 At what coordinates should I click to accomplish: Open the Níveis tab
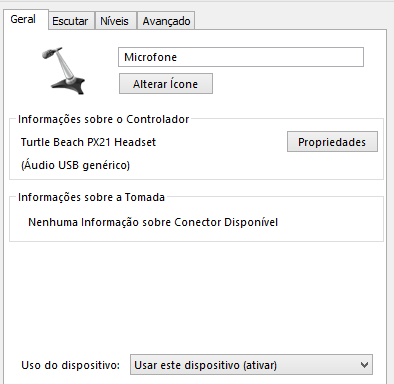point(114,21)
